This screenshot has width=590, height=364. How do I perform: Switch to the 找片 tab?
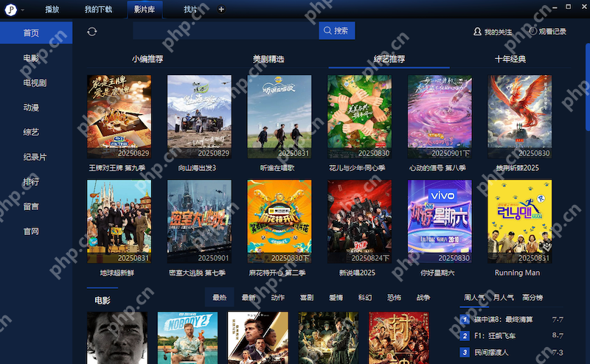coord(190,10)
